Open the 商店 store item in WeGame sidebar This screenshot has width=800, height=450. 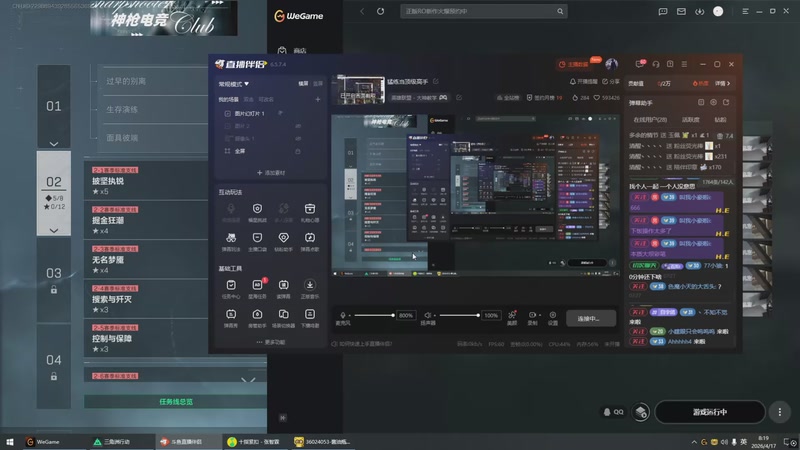293,51
